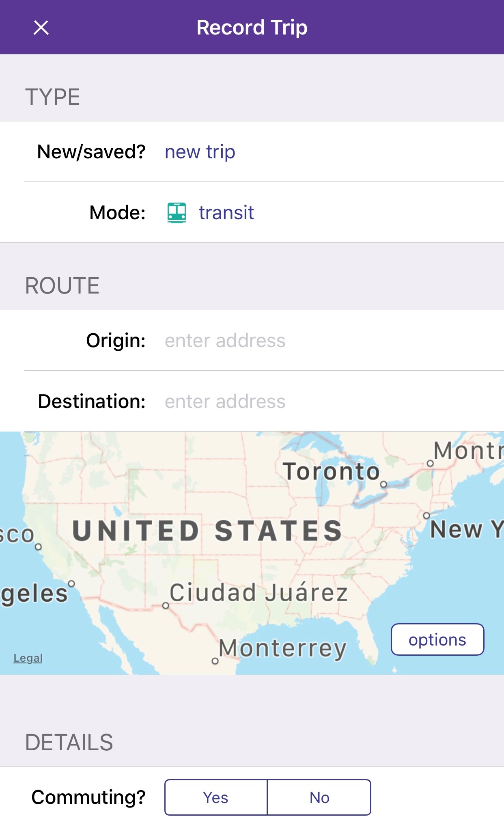Click the UNITED STATES map label
The image size is (504, 827).
point(207,531)
